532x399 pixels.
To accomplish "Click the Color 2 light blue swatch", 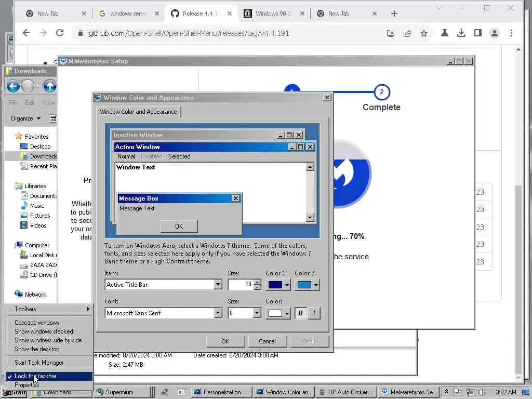I will (x=304, y=285).
